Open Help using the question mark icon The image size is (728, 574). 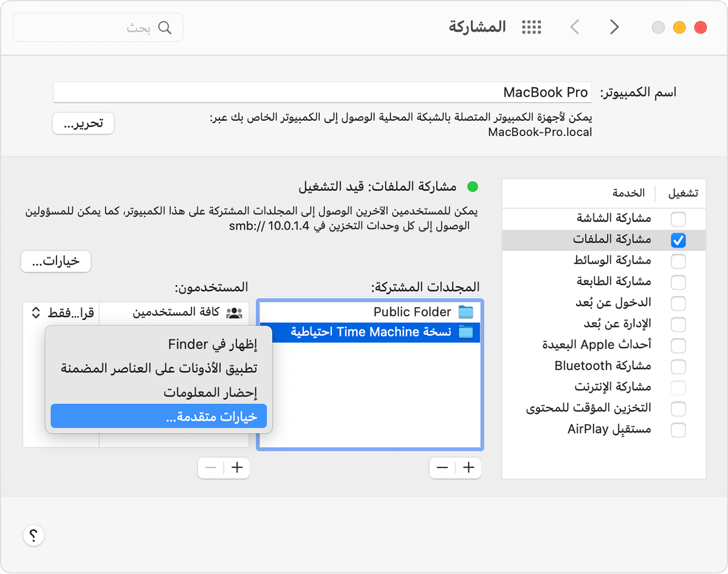34,536
